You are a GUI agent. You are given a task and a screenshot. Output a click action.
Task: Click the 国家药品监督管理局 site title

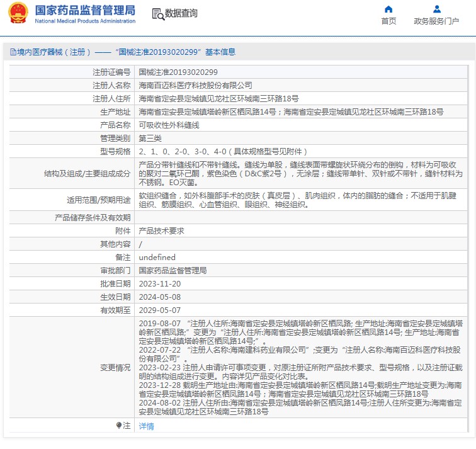click(x=85, y=10)
